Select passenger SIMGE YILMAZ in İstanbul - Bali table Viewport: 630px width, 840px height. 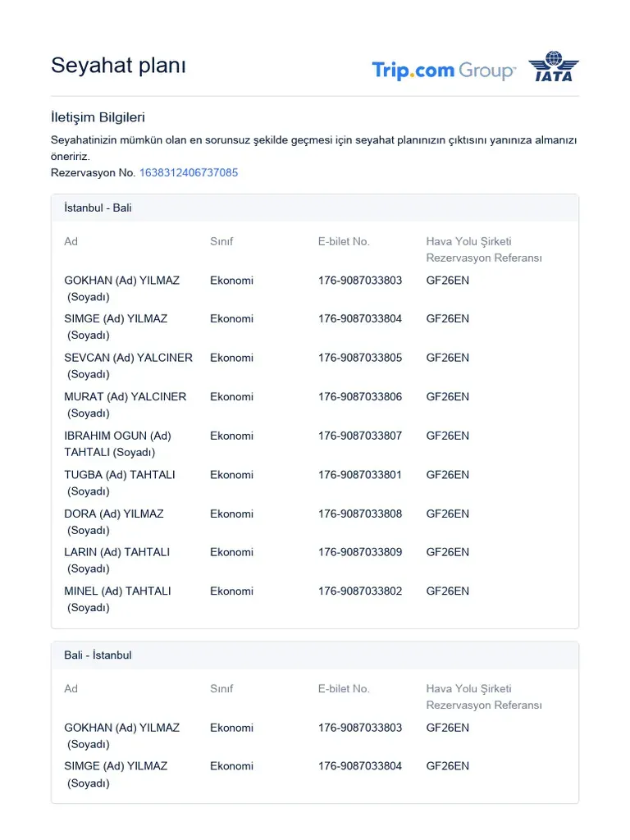[116, 319]
